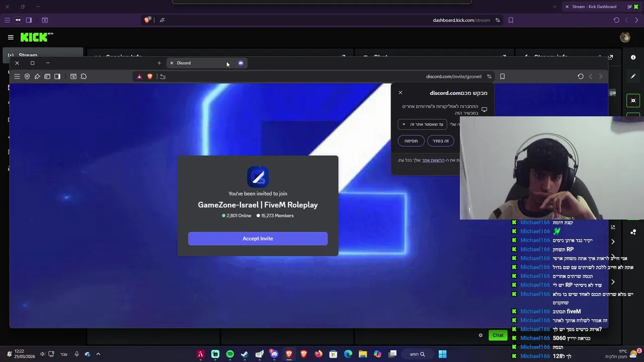
Task: Click the Kick info icon on right rail
Action: (633, 57)
